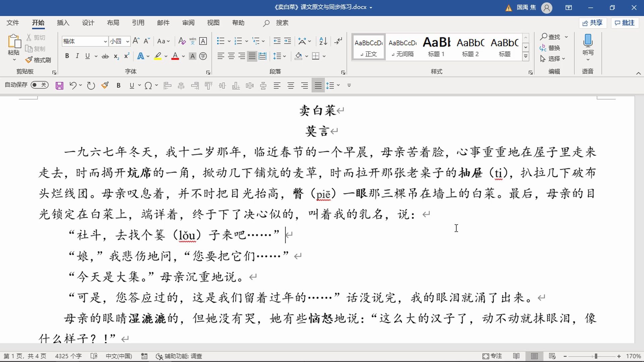The image size is (644, 362).
Task: Apply superscript formatting
Action: click(126, 56)
